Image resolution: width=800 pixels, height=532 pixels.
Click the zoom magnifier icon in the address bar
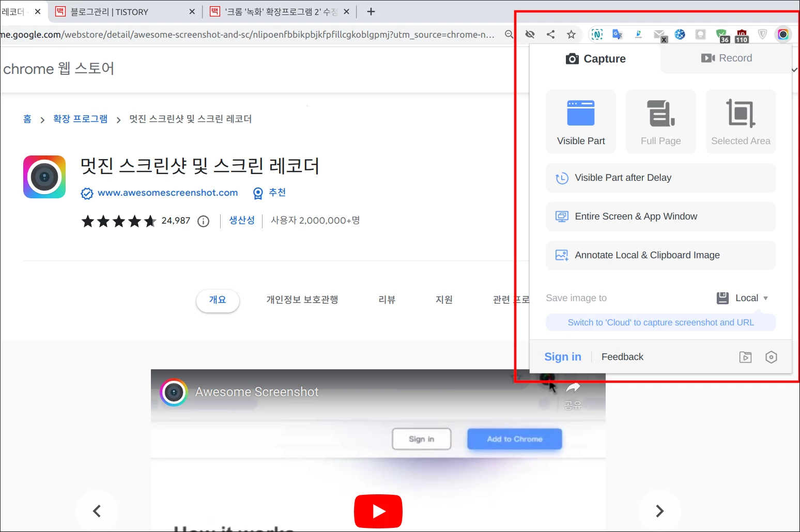[509, 35]
